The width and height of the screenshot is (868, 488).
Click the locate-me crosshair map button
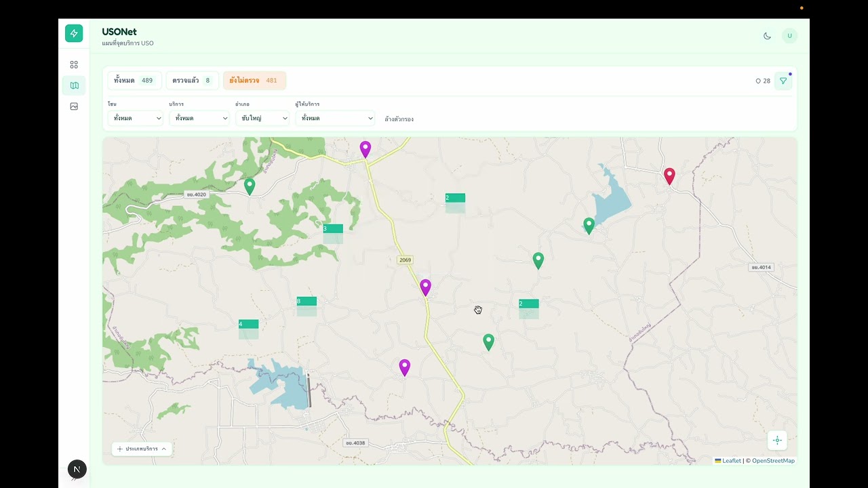click(777, 440)
